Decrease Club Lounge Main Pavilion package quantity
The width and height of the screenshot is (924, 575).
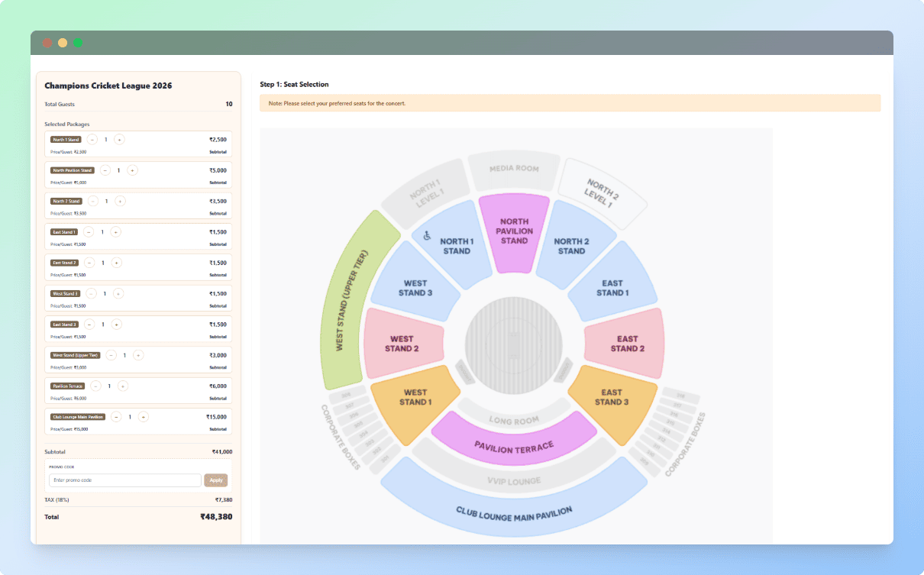click(116, 417)
